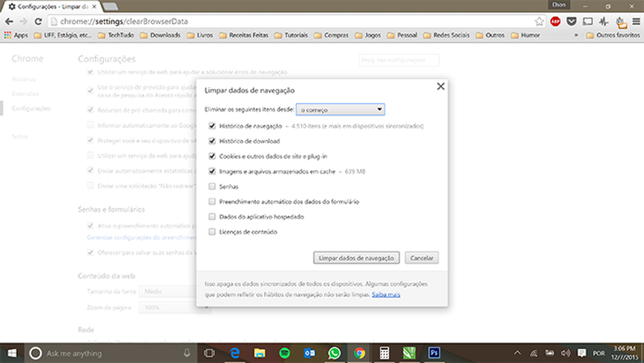644x363 pixels.
Task: Open Histórico in the settings sidebar
Action: [x=24, y=79]
